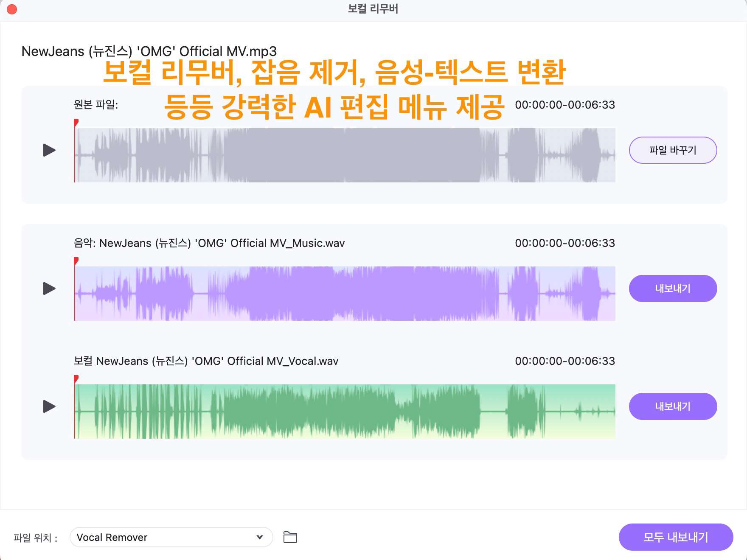Image resolution: width=747 pixels, height=560 pixels.
Task: Click 모두 내보내기 to export all
Action: click(x=676, y=537)
